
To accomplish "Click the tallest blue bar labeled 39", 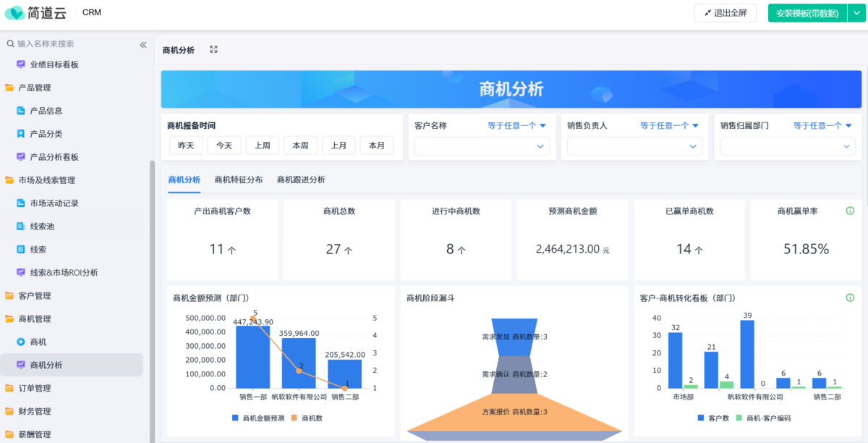I will [x=747, y=354].
